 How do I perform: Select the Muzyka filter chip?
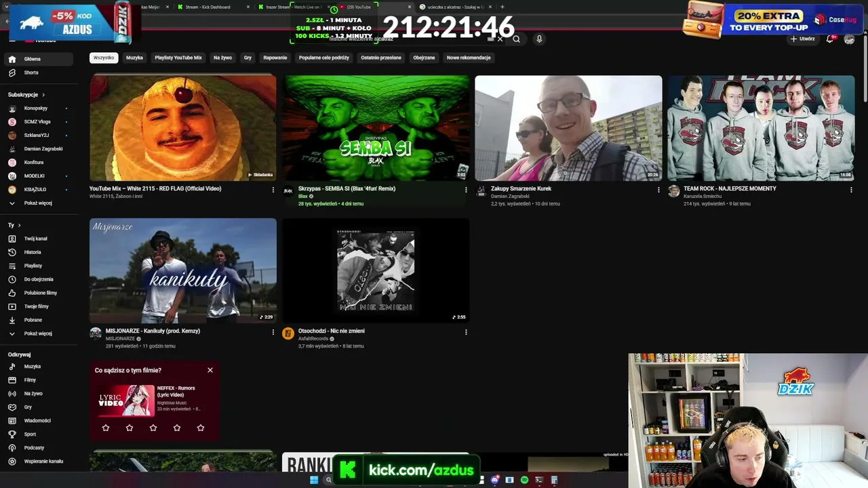pos(134,58)
